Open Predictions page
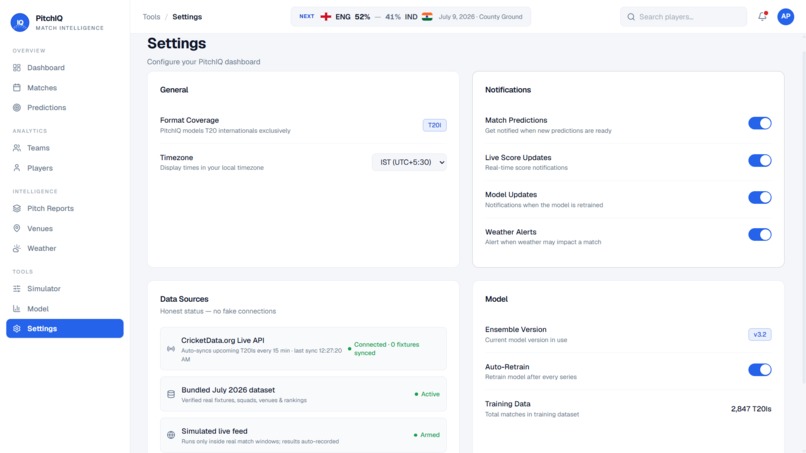Image resolution: width=806 pixels, height=453 pixels. point(65,107)
